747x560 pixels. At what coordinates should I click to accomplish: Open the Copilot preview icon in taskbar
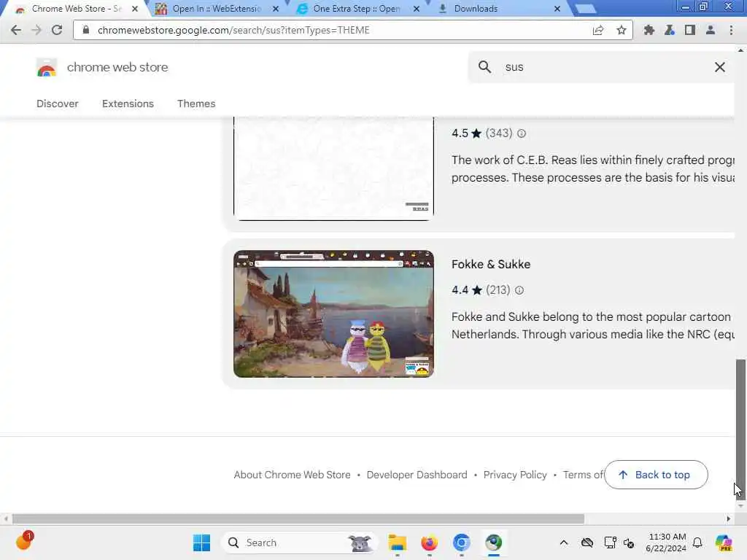(x=724, y=542)
